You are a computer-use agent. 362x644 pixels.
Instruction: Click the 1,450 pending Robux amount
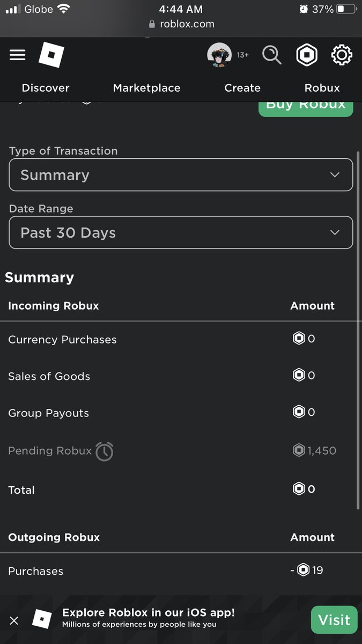point(322,451)
